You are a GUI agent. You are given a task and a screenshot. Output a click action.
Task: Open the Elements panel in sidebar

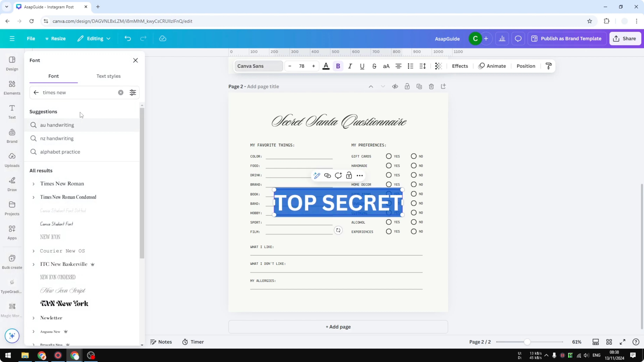click(12, 87)
